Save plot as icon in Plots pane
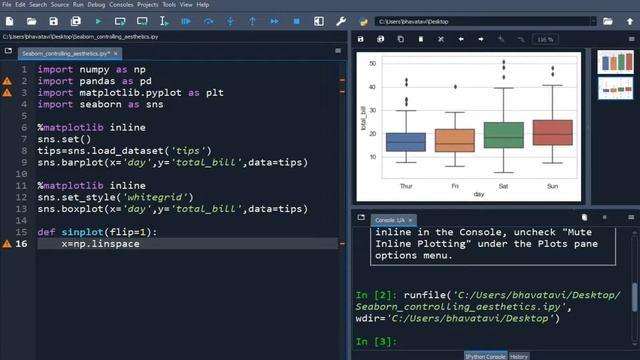640x360 pixels. tap(360, 39)
